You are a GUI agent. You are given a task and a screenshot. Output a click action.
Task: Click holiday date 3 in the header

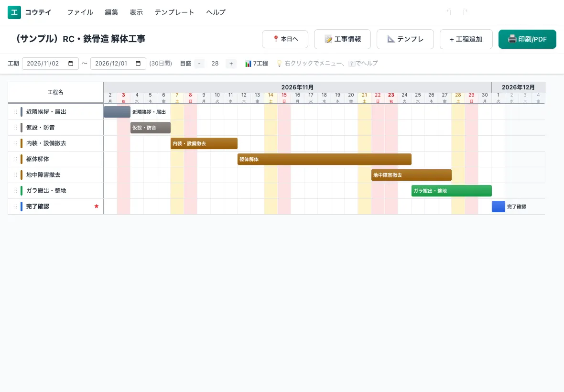click(123, 98)
